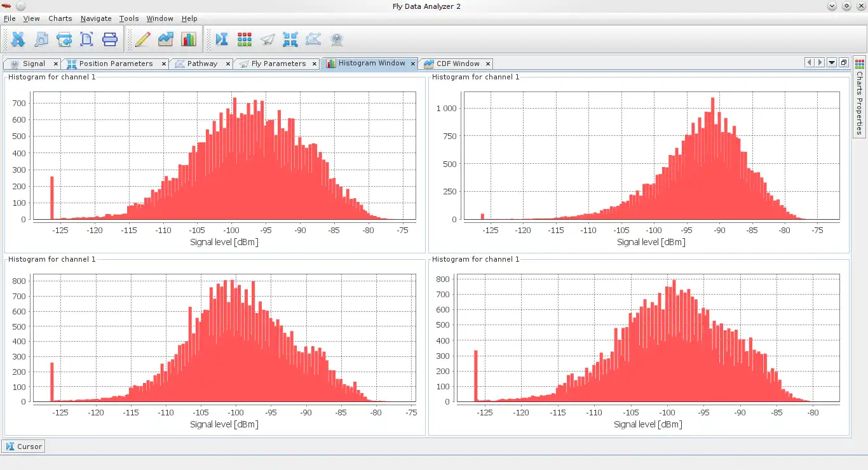Image resolution: width=868 pixels, height=470 pixels.
Task: Click the print (printer) toolbar icon
Action: [x=110, y=39]
